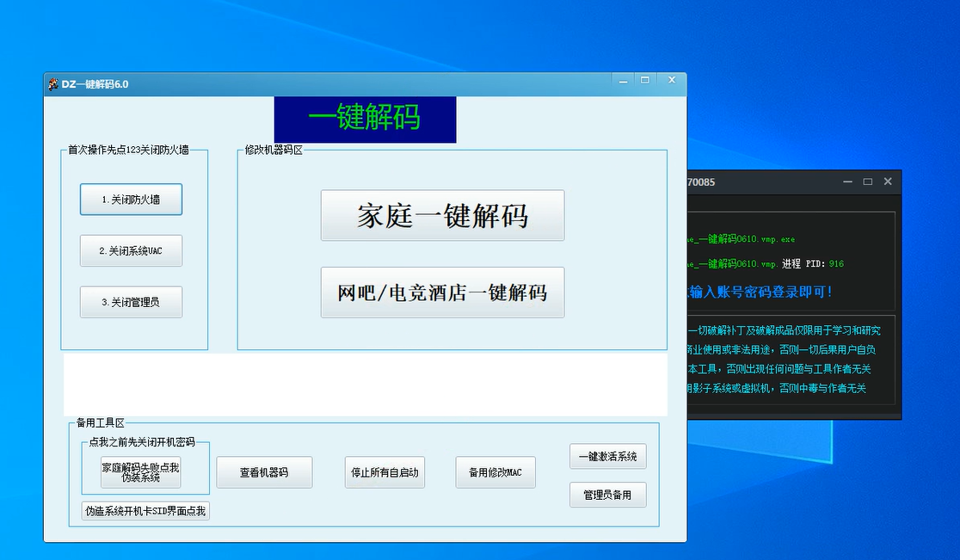The image size is (960, 560).
Task: Click 备用修改MAC button
Action: pyautogui.click(x=495, y=472)
